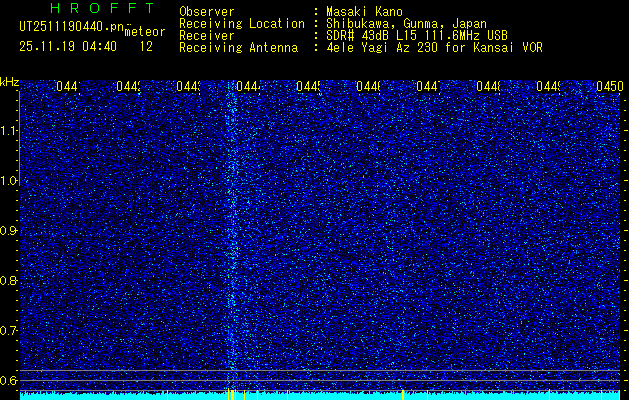Click the kHz axis unit label
Image resolution: width=629 pixels, height=400 pixels.
(9, 83)
